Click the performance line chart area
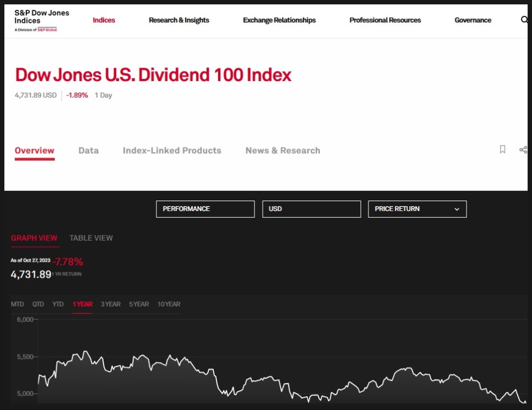 pyautogui.click(x=283, y=361)
